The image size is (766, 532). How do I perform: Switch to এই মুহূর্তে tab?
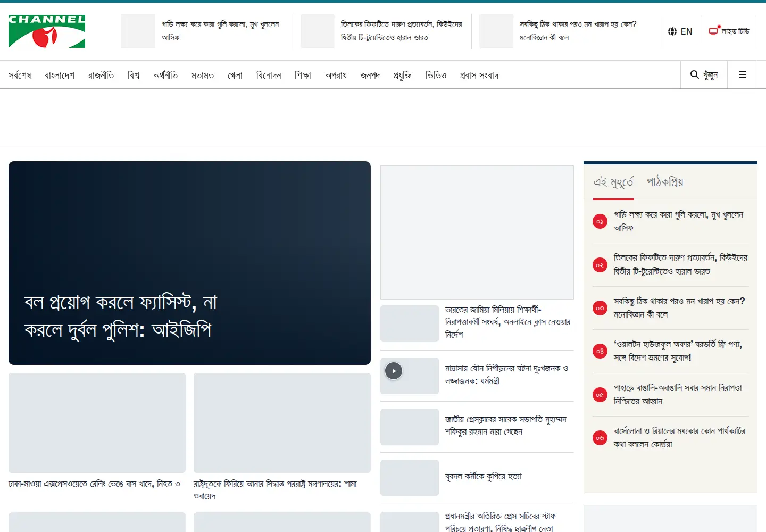click(x=613, y=182)
